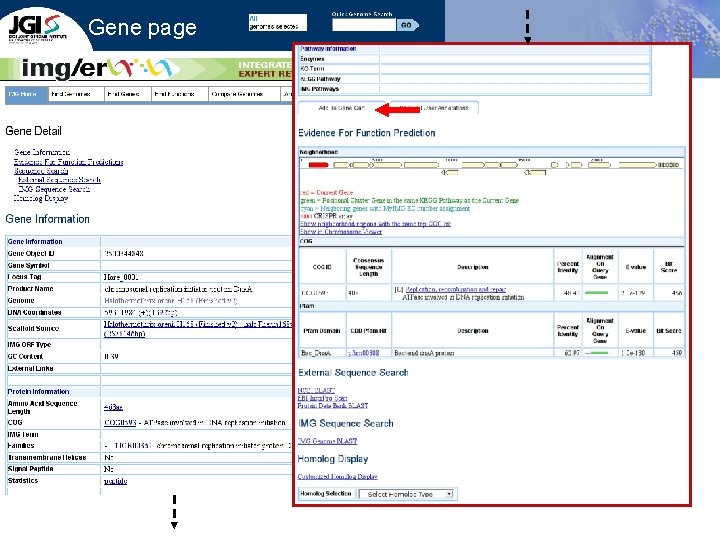This screenshot has width=720, height=540.
Task: Open Show neighborhood regions with same top COG hit
Action: (375, 224)
